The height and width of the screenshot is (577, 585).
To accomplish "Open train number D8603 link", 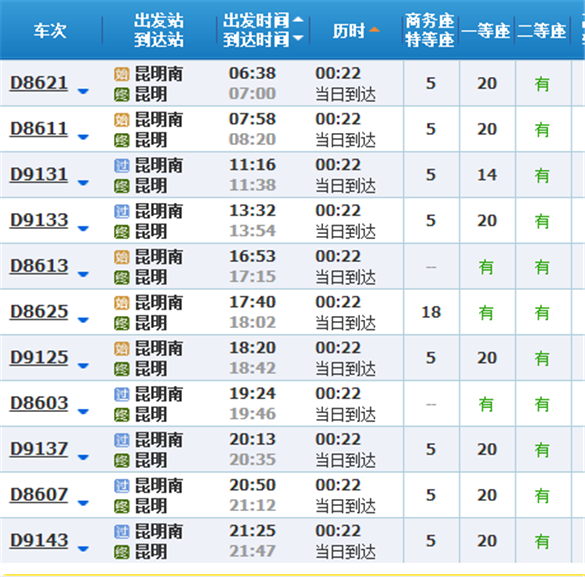I will [39, 403].
